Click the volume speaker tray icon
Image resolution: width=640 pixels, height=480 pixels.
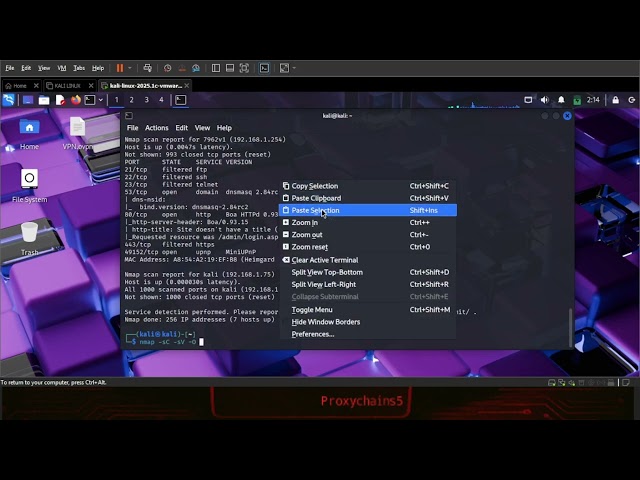click(544, 100)
